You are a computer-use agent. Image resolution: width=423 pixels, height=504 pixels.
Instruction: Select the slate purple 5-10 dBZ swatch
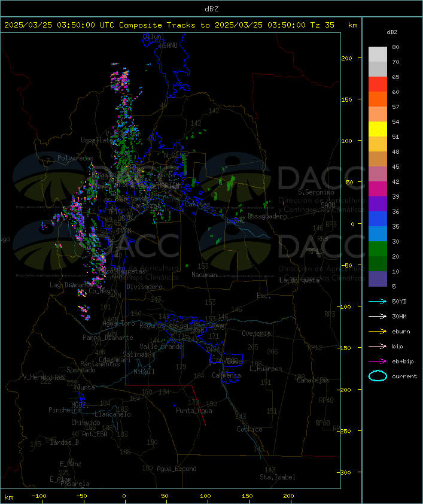(378, 279)
